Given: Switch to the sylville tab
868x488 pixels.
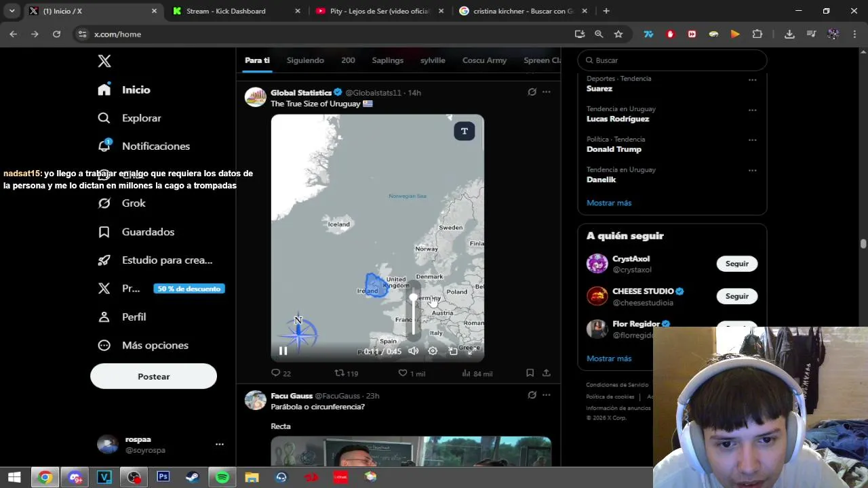Looking at the screenshot, I should point(433,60).
